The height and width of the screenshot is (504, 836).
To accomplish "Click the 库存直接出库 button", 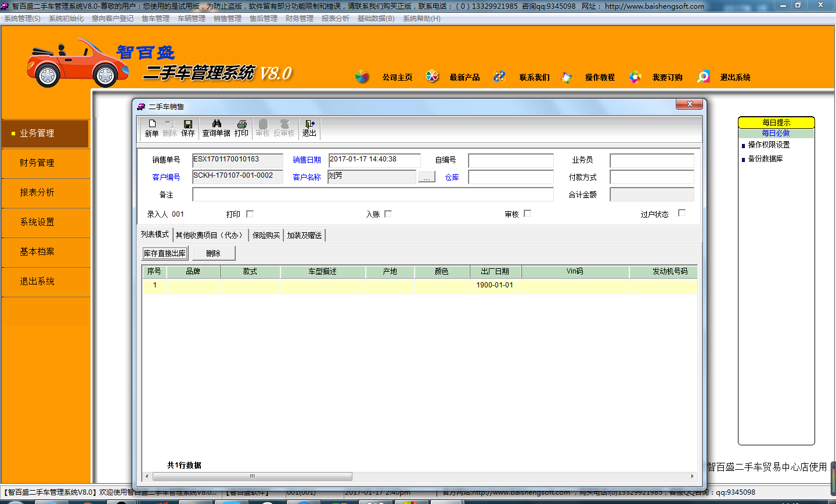I will point(165,253).
